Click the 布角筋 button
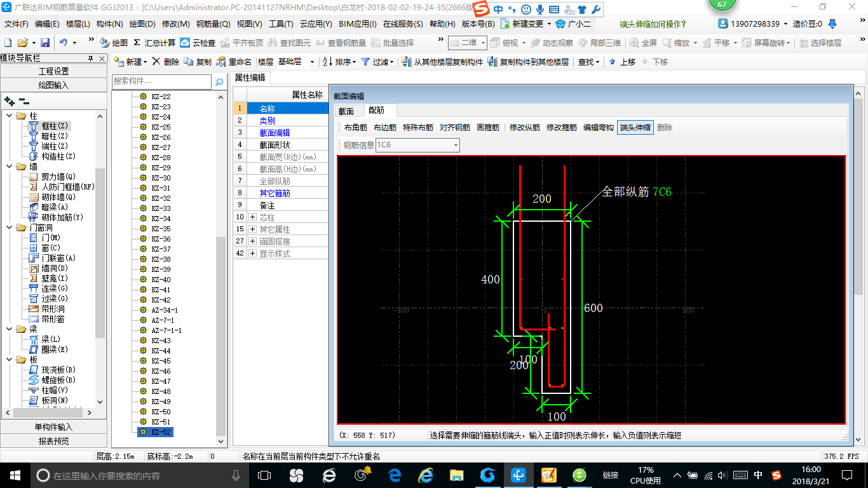 356,128
